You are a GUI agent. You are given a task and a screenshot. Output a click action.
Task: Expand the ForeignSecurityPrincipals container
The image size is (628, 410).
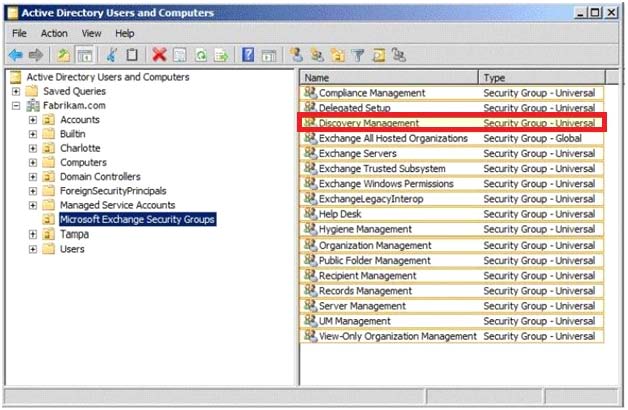tap(33, 191)
